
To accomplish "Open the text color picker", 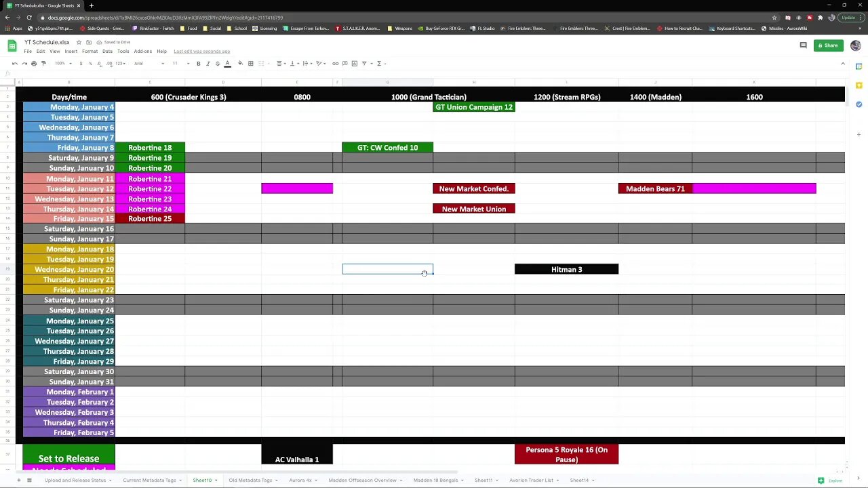I will (227, 64).
